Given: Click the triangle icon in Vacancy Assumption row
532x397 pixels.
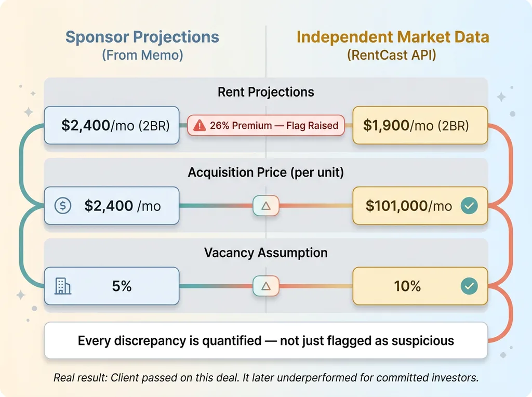Looking at the screenshot, I should [x=266, y=286].
